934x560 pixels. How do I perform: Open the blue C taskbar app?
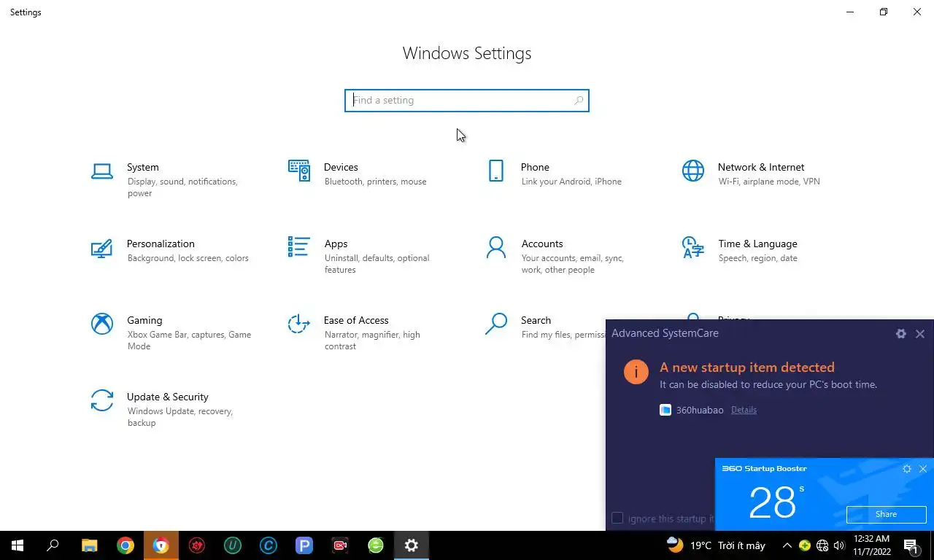pos(269,545)
